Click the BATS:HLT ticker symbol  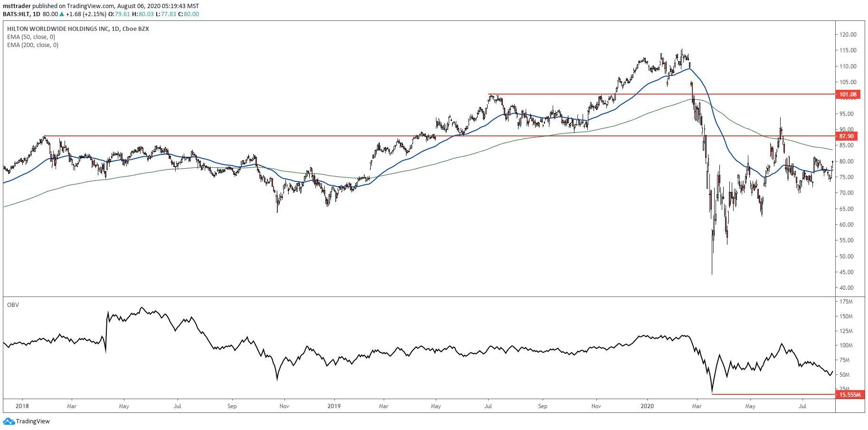(x=17, y=14)
